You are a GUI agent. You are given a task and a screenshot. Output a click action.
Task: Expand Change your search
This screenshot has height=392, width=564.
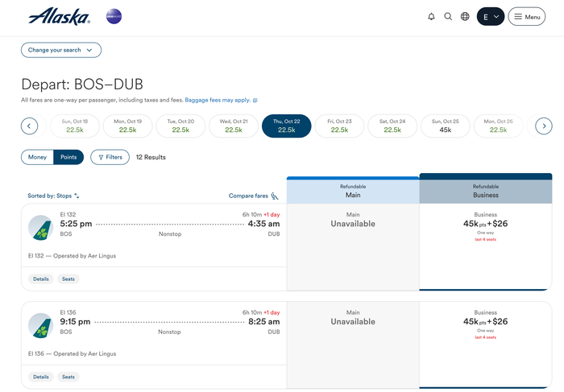pyautogui.click(x=61, y=50)
